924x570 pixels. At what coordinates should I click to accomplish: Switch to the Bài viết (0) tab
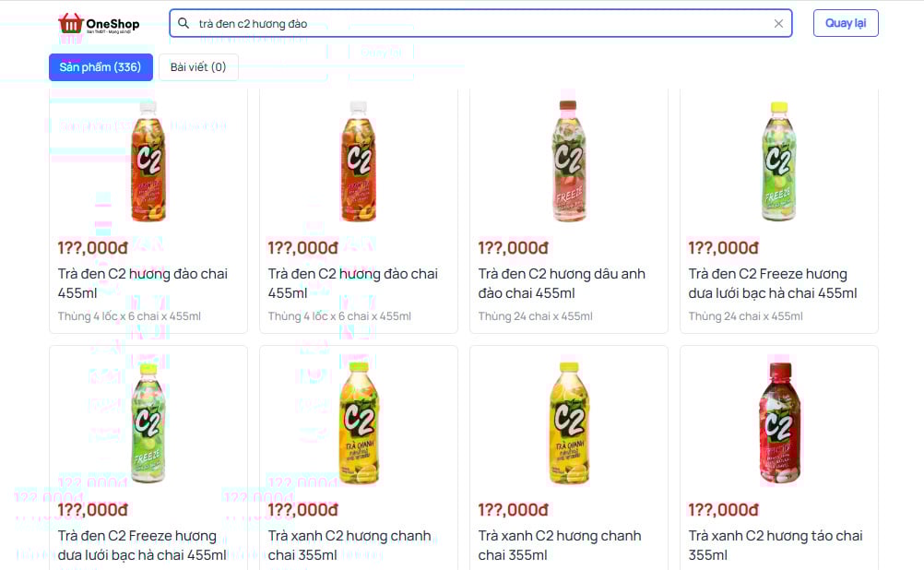(198, 67)
